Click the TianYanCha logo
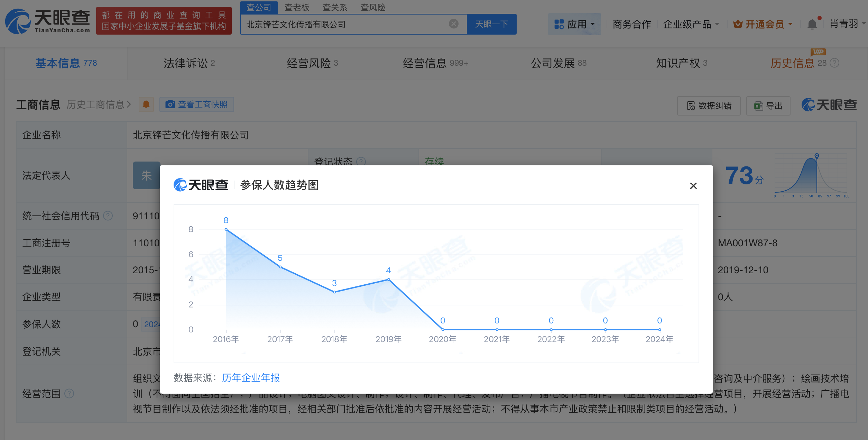Viewport: 868px width, 440px height. tap(48, 21)
